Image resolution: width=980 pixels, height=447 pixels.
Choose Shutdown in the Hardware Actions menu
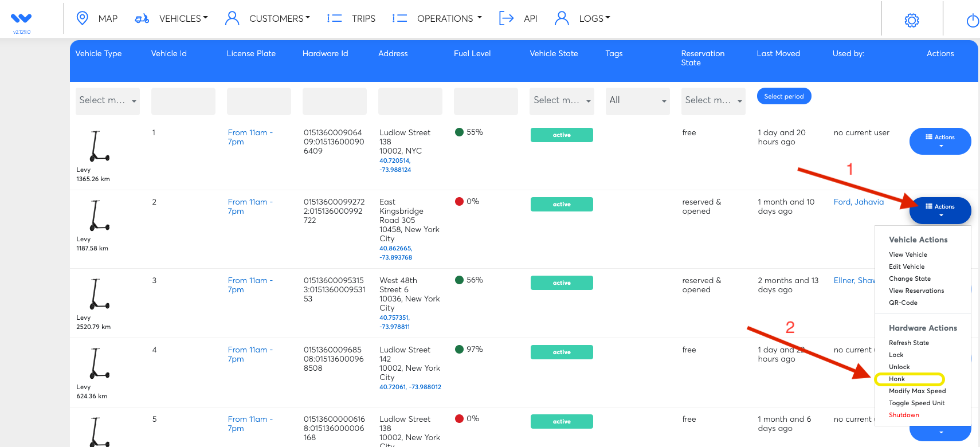coord(904,415)
